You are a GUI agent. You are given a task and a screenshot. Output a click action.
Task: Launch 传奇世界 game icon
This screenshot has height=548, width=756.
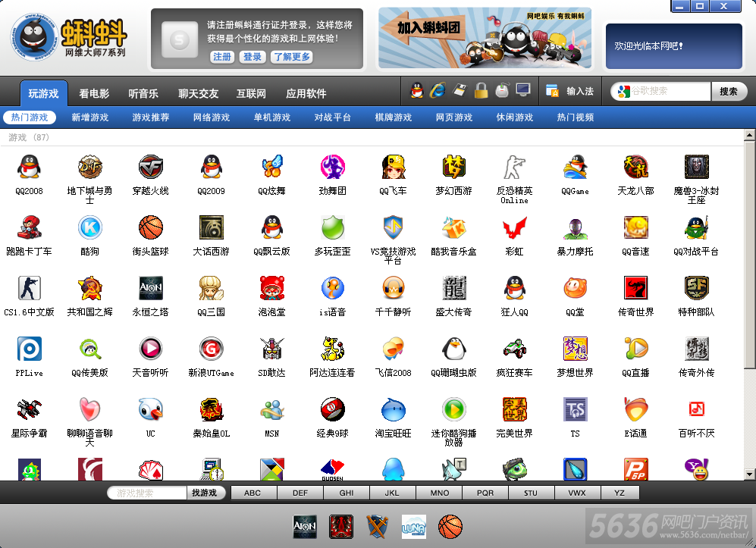(636, 288)
